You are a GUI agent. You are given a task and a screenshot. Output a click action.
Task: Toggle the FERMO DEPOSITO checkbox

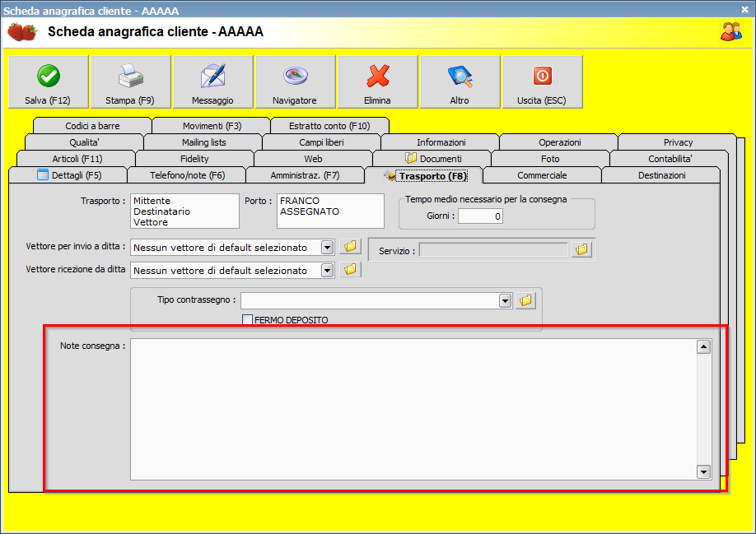coord(247,320)
